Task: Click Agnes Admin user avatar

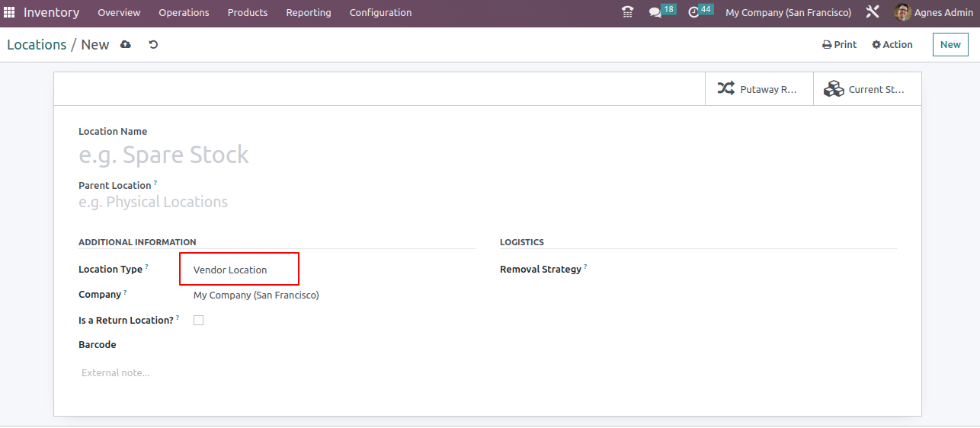Action: (x=902, y=12)
